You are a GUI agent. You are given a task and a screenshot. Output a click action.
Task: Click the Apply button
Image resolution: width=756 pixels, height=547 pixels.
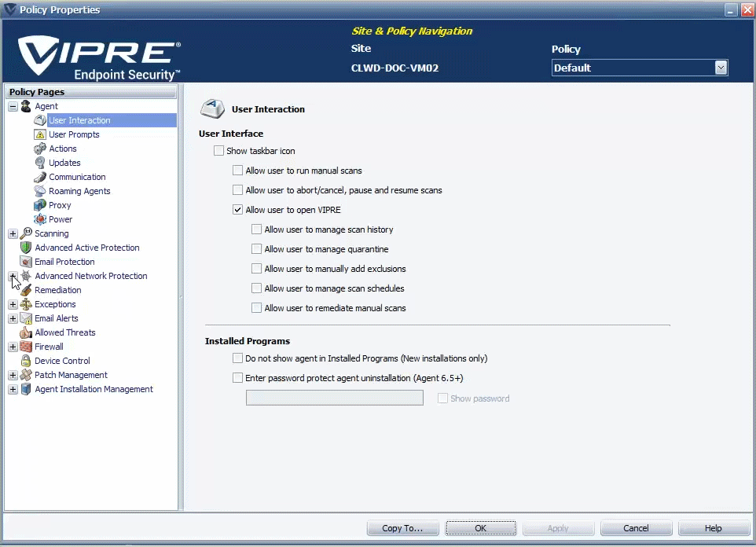coord(558,528)
